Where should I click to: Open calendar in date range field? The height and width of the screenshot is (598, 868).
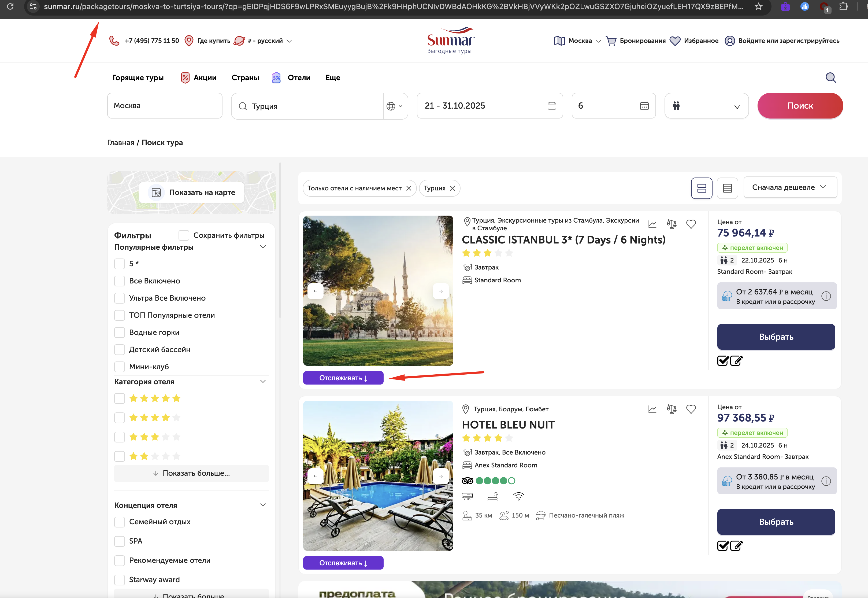coord(552,106)
